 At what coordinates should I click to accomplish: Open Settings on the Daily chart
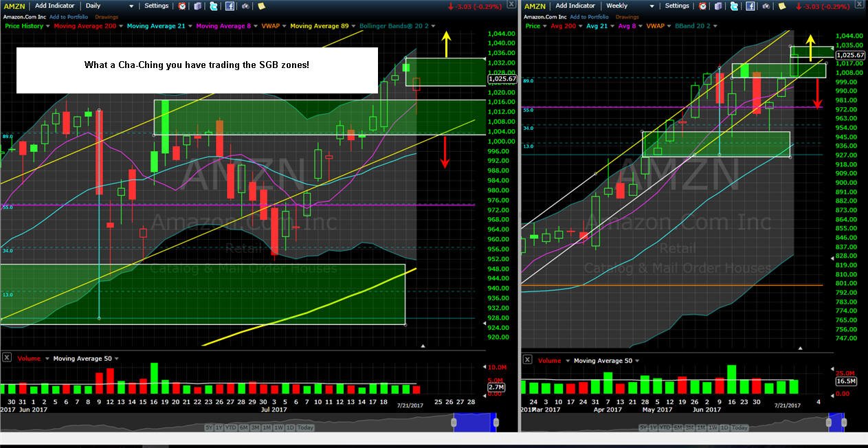(157, 5)
